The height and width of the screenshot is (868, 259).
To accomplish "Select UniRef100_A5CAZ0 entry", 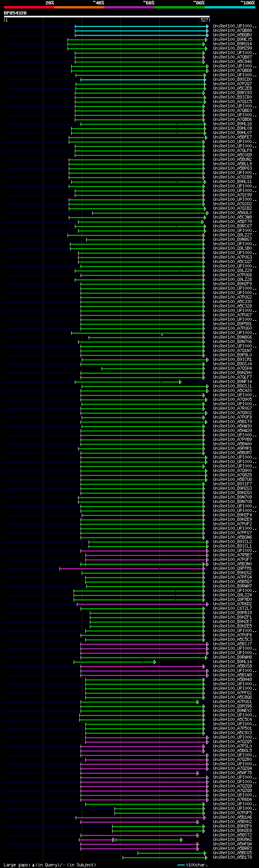I will point(232,390).
